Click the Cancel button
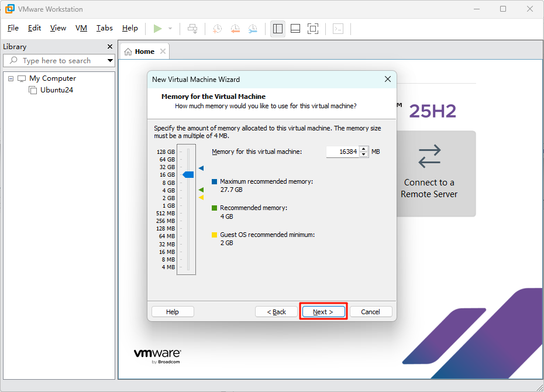Viewport: 544px width, 392px height. (x=370, y=312)
